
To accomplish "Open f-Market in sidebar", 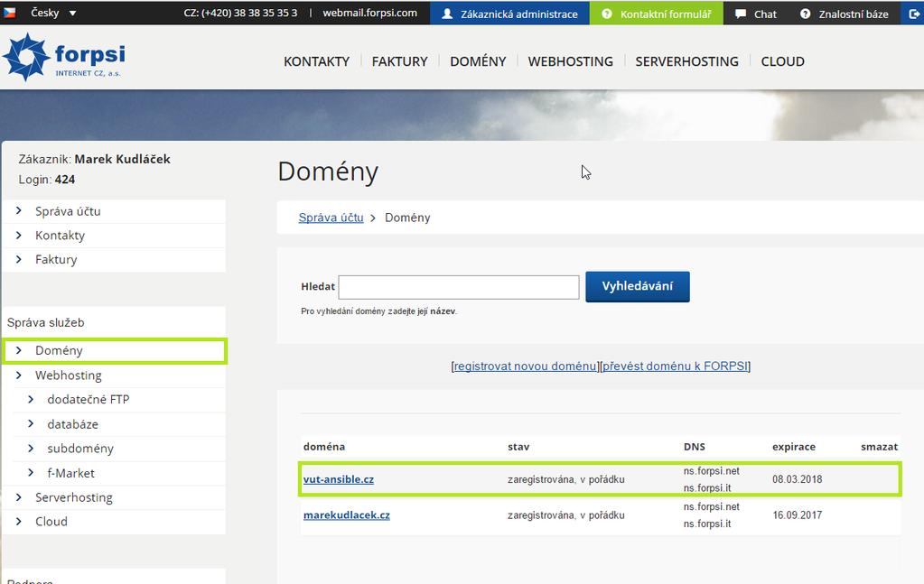I will click(70, 473).
